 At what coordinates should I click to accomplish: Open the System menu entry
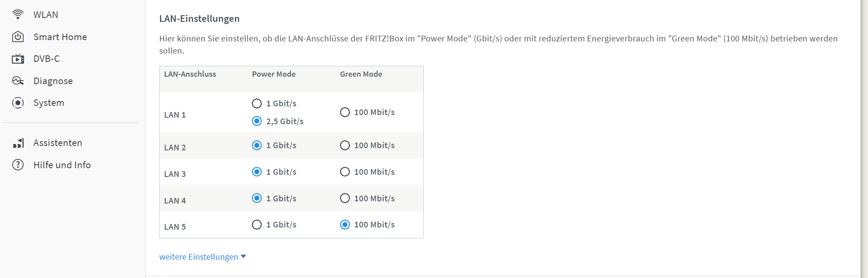click(x=49, y=103)
